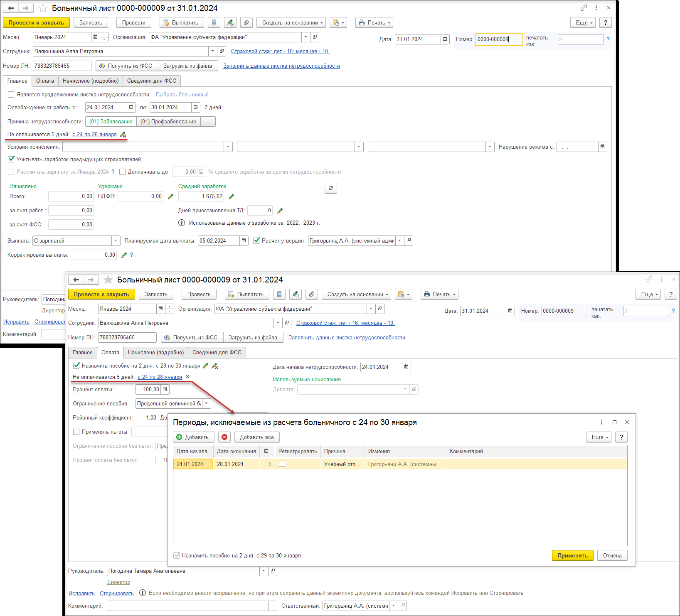Click the pencil icon beside Дней приостановления ТД

coord(280,211)
